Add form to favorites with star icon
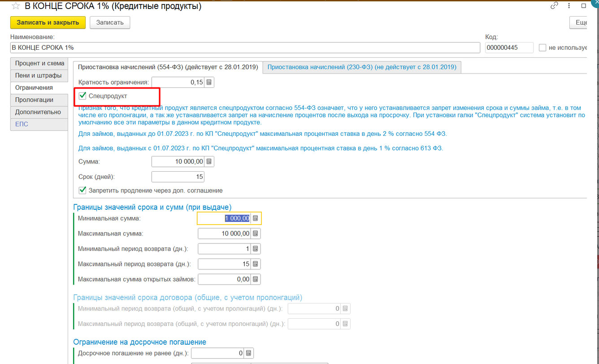The width and height of the screenshot is (599, 364). coord(15,6)
